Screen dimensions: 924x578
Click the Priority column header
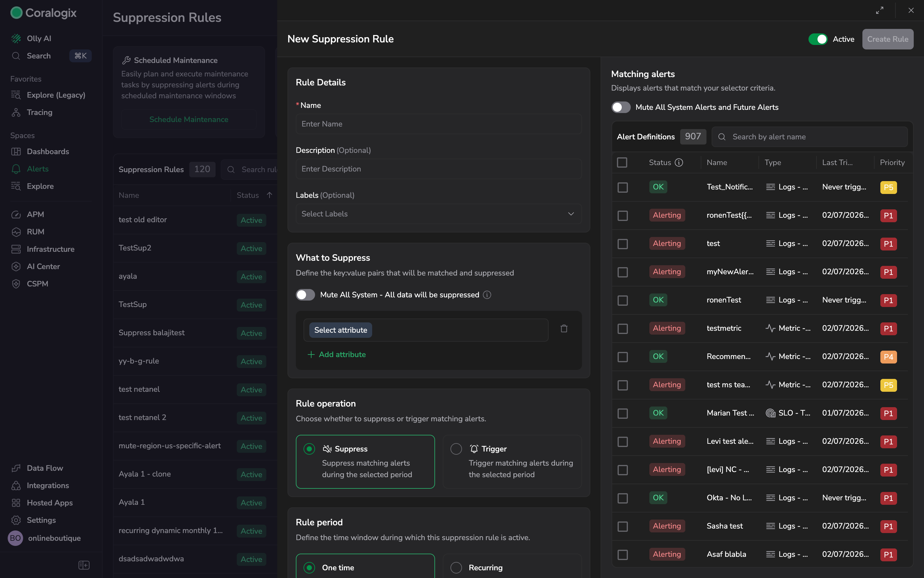pyautogui.click(x=892, y=162)
